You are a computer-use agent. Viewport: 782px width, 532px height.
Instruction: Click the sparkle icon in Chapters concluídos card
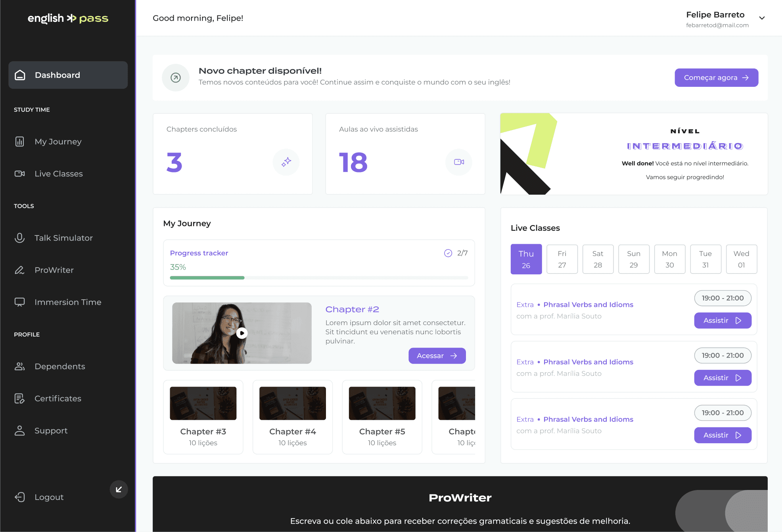tap(286, 162)
